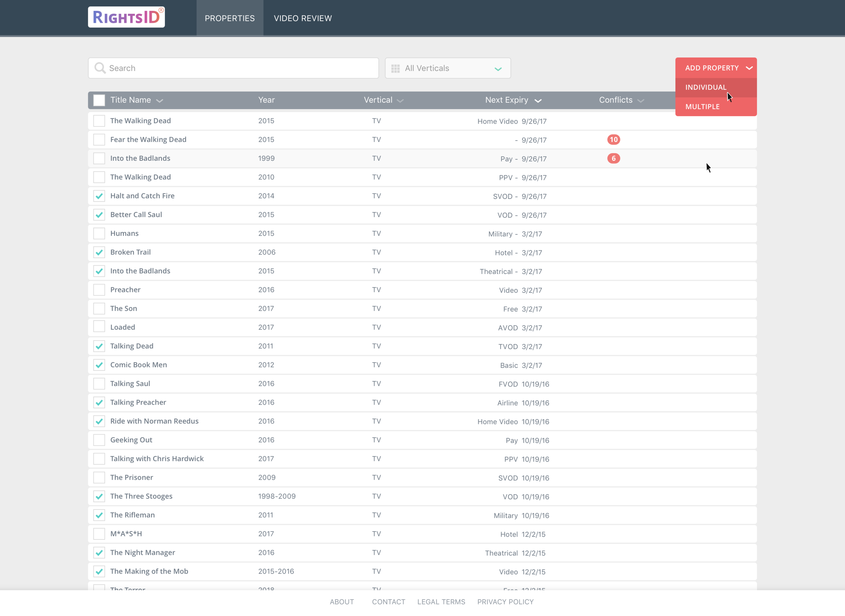Click the Add Property button
Image resolution: width=845 pixels, height=616 pixels.
pyautogui.click(x=716, y=68)
